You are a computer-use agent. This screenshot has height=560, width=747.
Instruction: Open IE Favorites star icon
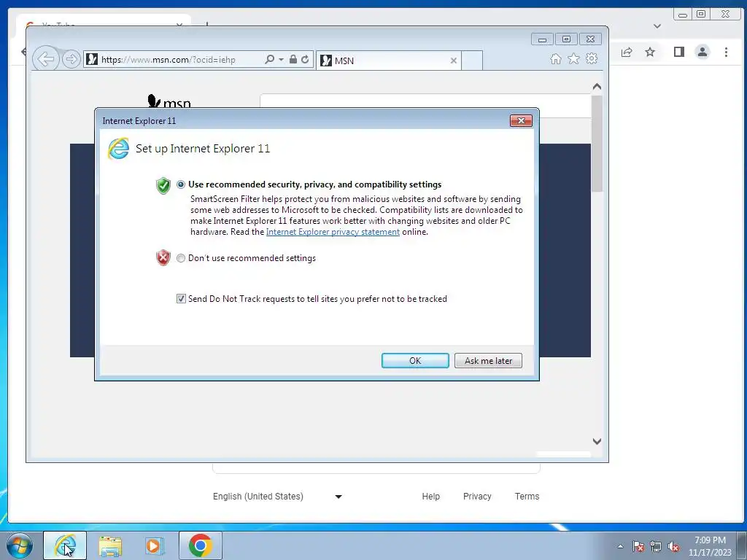(x=573, y=58)
